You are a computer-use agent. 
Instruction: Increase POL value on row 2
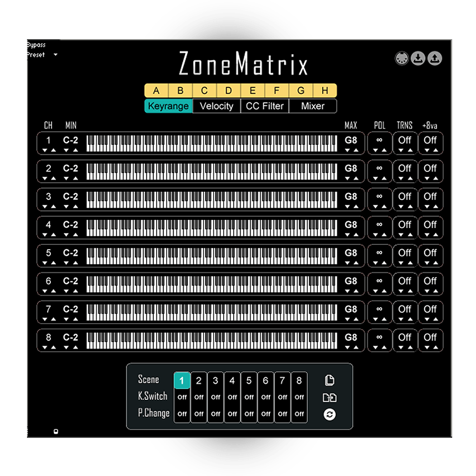pyautogui.click(x=384, y=179)
